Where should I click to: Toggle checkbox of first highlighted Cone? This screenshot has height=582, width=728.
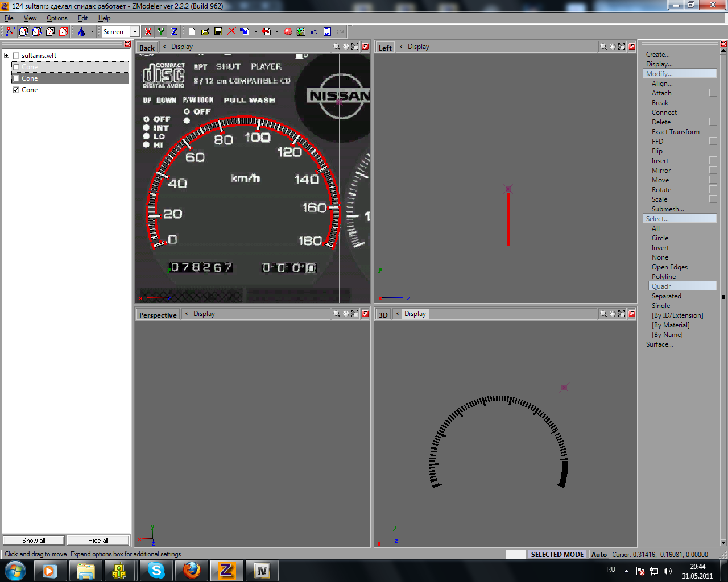[16, 67]
